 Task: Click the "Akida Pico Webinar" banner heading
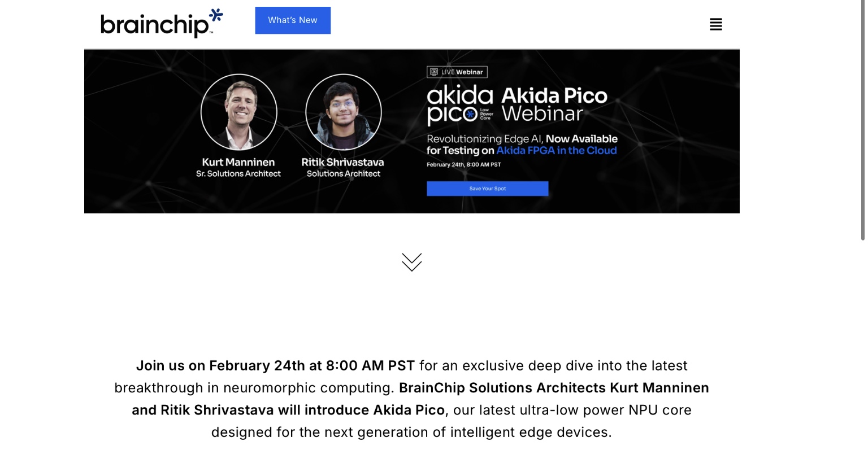coord(554,105)
